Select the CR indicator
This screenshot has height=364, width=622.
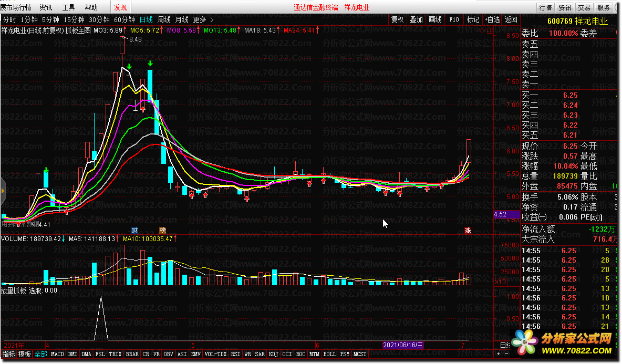pos(146,354)
